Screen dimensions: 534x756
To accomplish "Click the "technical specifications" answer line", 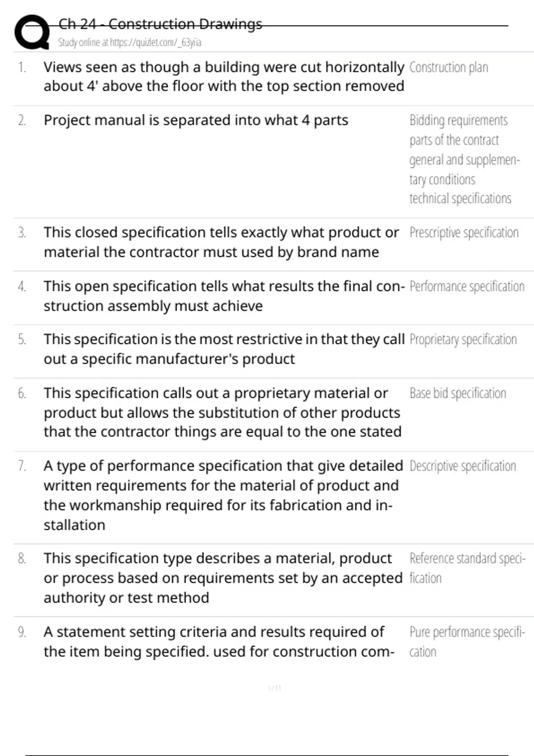I will point(460,199).
